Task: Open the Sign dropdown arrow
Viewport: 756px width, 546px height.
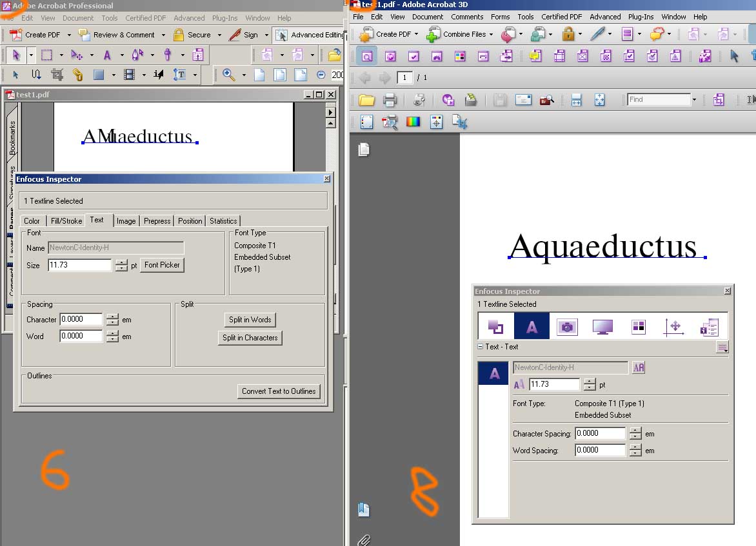Action: [x=266, y=35]
